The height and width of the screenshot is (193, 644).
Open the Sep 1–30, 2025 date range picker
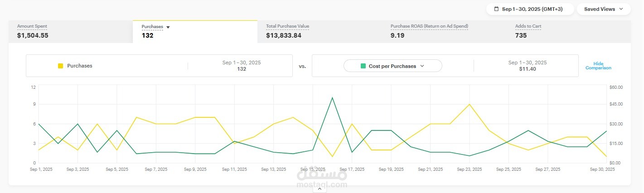click(x=530, y=9)
